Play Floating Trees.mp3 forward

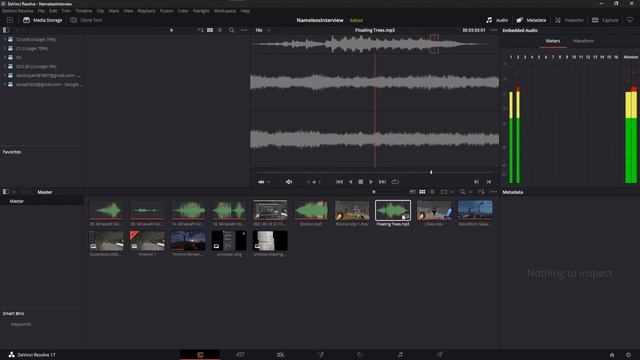click(x=371, y=182)
